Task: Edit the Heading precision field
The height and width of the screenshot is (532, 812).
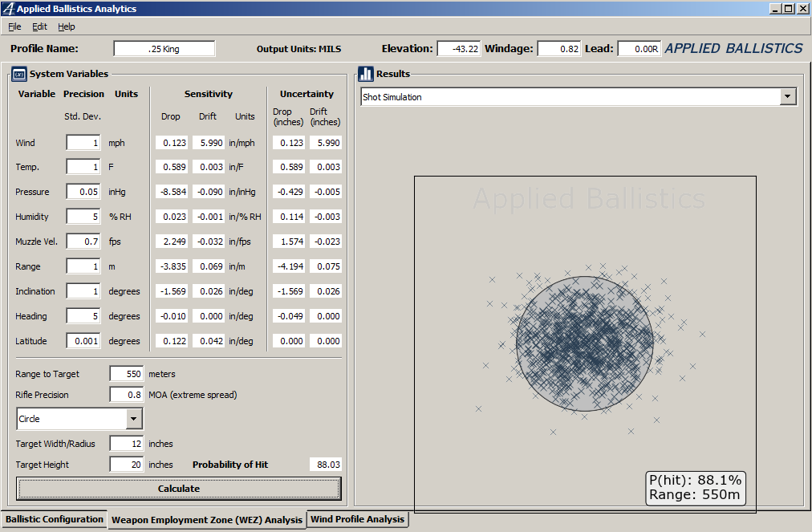Action: (x=83, y=316)
